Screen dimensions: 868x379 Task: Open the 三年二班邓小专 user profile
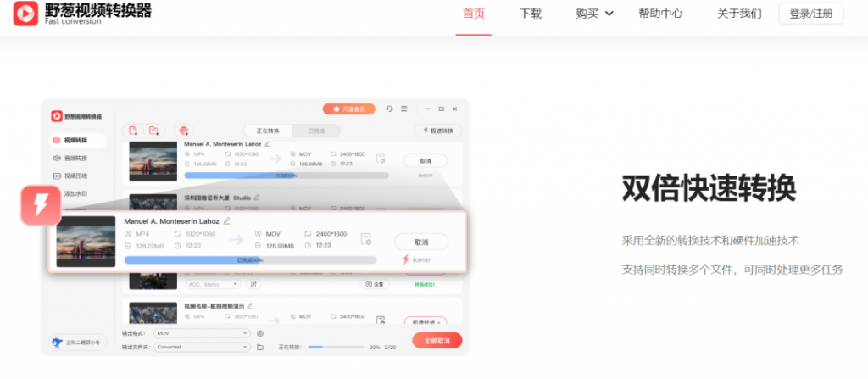pyautogui.click(x=77, y=343)
